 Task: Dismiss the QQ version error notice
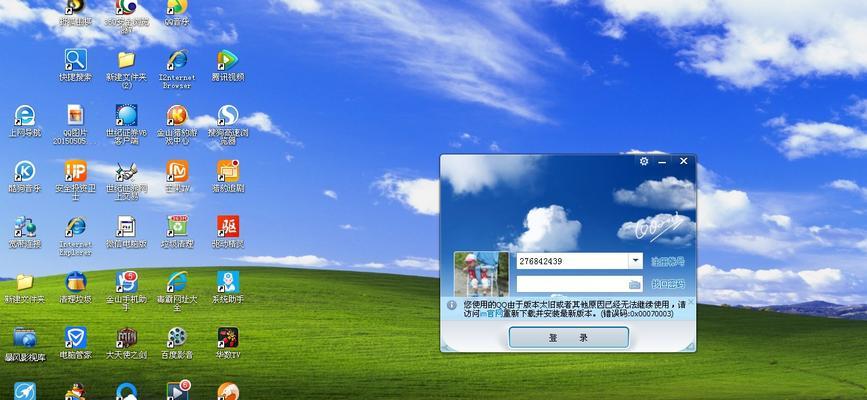[x=691, y=302]
